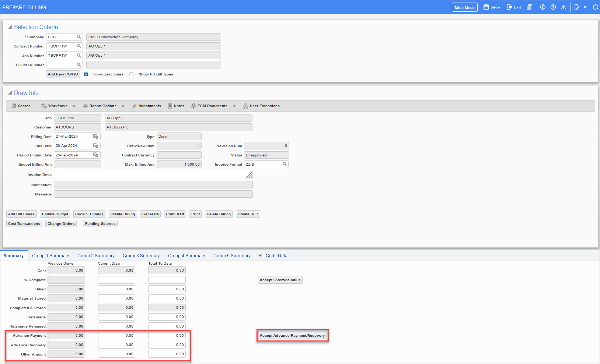Click the Delete Billing button
600x364 pixels.
pos(219,214)
